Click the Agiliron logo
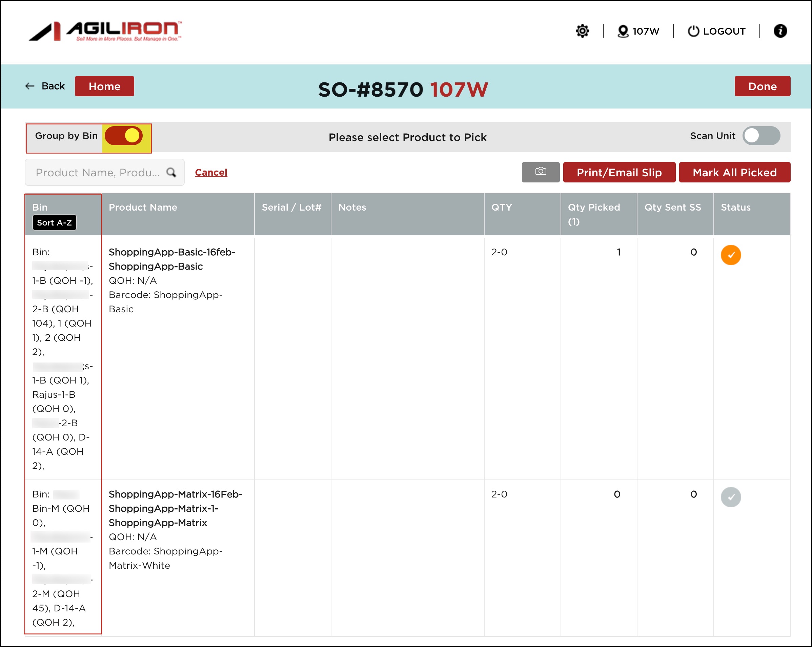Viewport: 812px width, 647px height. pyautogui.click(x=105, y=31)
